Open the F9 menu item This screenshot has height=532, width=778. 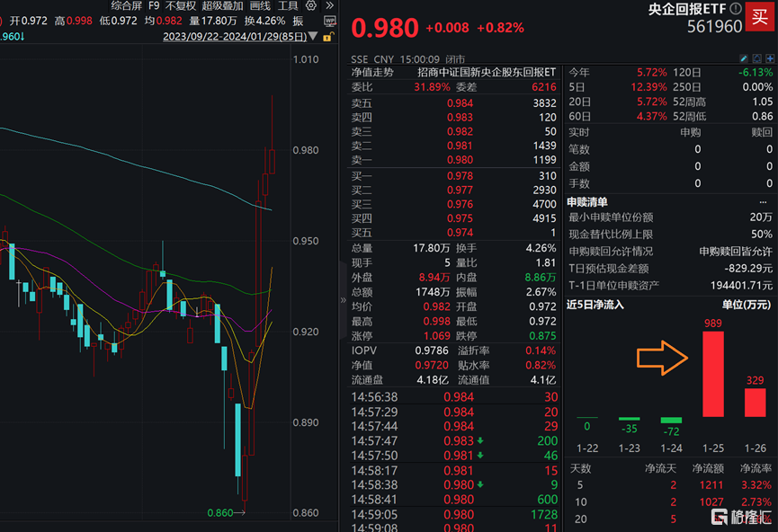[154, 6]
